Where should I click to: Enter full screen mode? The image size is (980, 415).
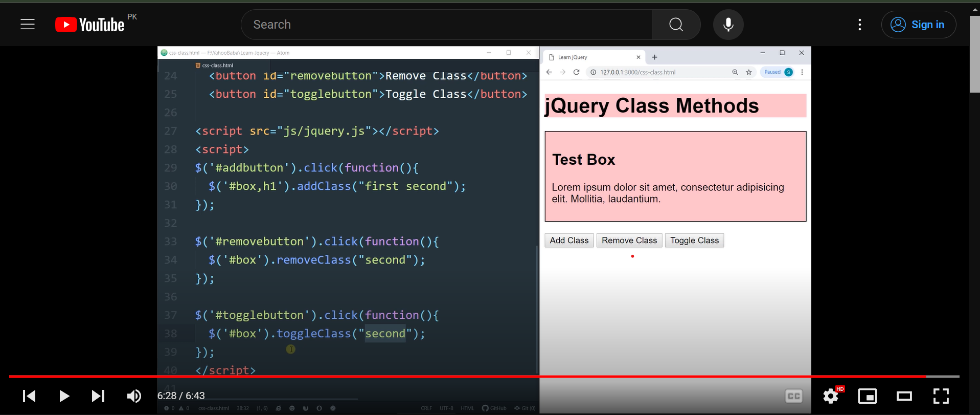coord(941,396)
